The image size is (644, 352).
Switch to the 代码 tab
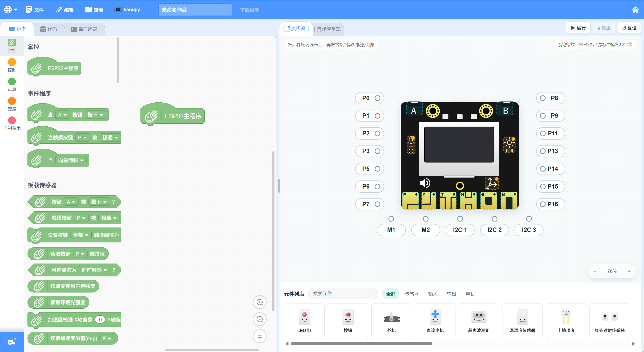click(x=49, y=29)
